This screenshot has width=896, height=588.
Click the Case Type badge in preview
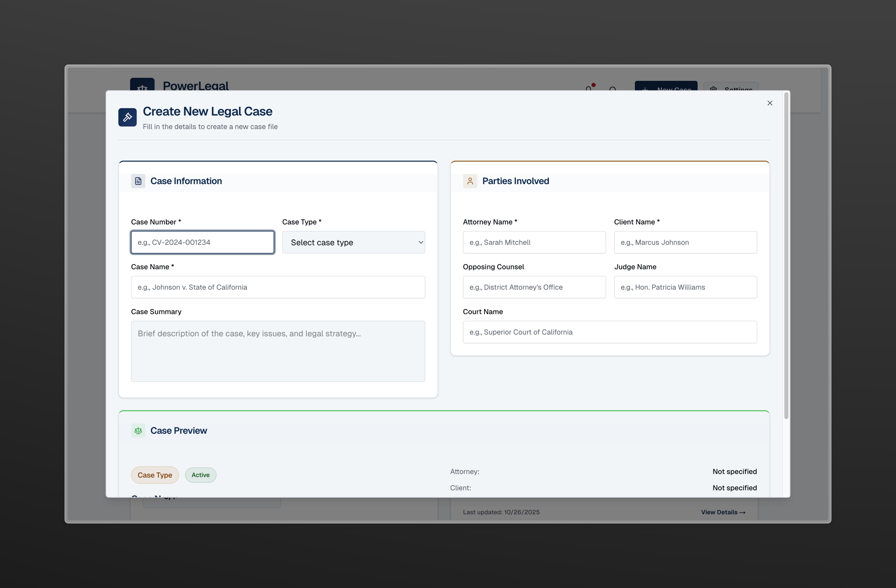click(x=155, y=475)
